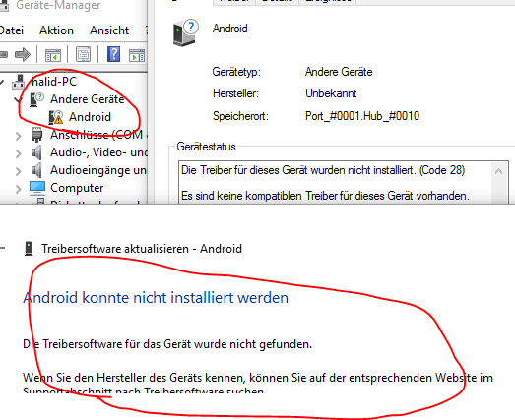The width and height of the screenshot is (515, 420).
Task: Click the Geräte-Manager window title
Action: click(x=58, y=5)
